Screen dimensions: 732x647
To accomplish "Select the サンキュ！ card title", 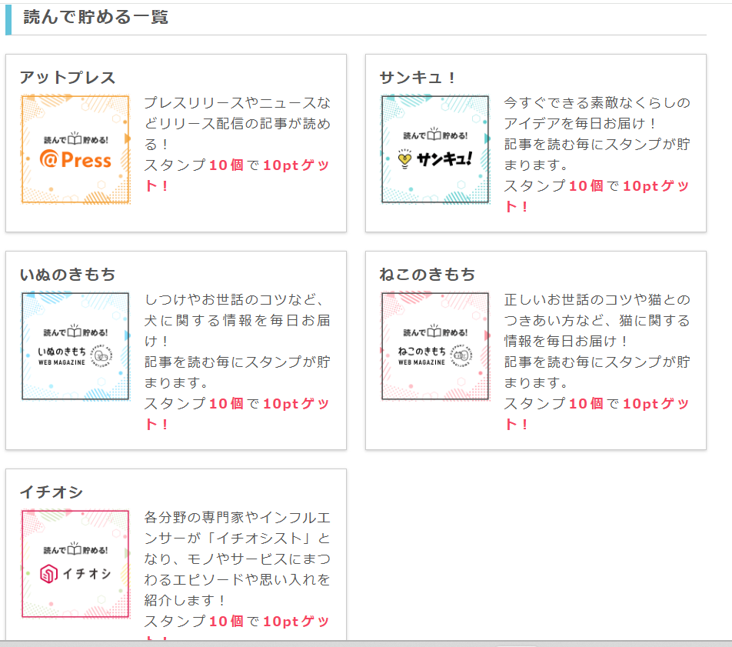I will click(418, 77).
